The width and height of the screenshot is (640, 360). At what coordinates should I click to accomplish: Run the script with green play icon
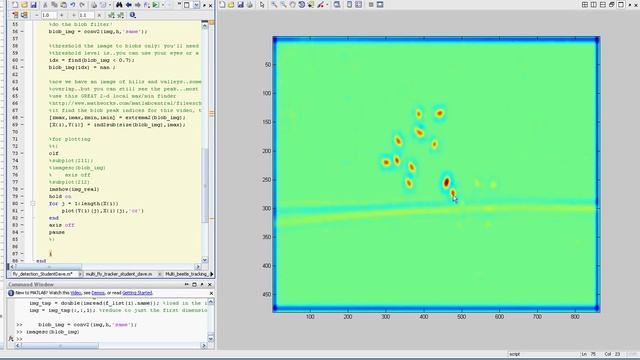point(156,5)
